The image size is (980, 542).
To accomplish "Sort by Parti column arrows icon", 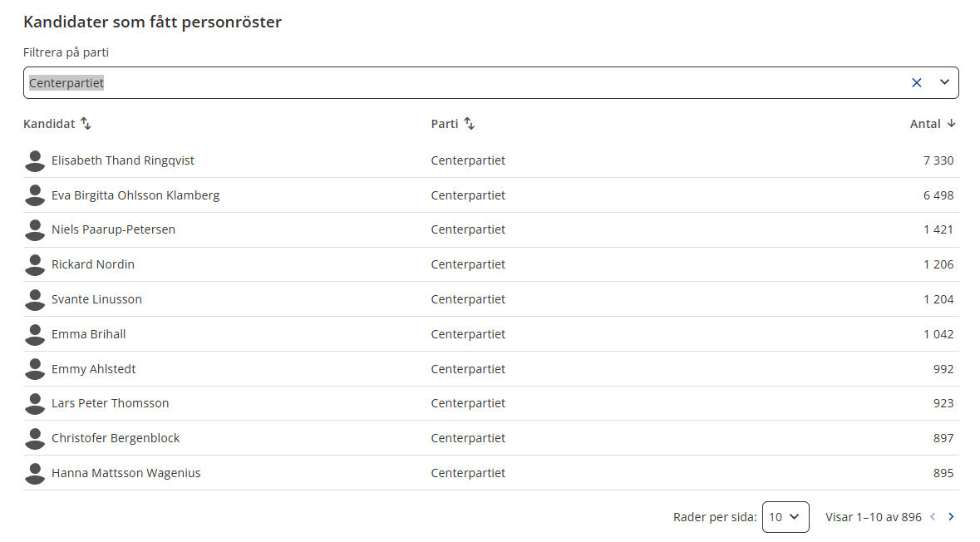I will coord(470,124).
